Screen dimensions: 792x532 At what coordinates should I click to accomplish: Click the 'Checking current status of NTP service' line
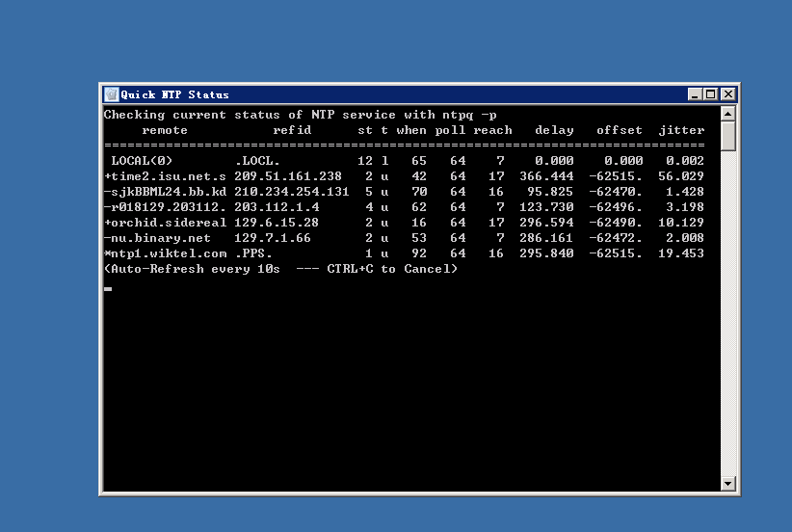[300, 116]
